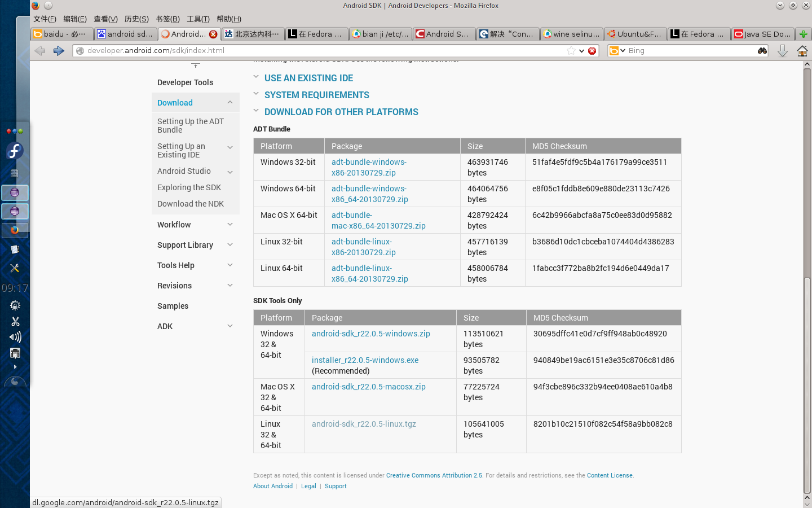Download android-sdk_r22.0.5-linux.tgz
Viewport: 812px width, 508px height.
pos(364,424)
